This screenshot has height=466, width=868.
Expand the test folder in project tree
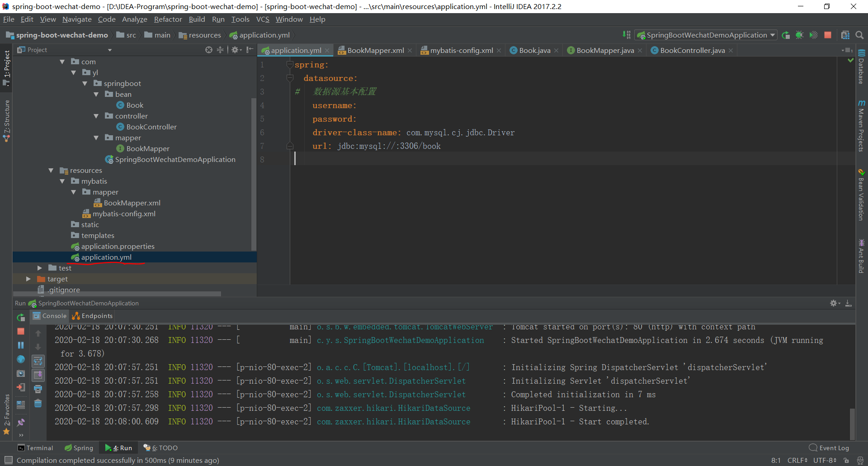pos(40,268)
